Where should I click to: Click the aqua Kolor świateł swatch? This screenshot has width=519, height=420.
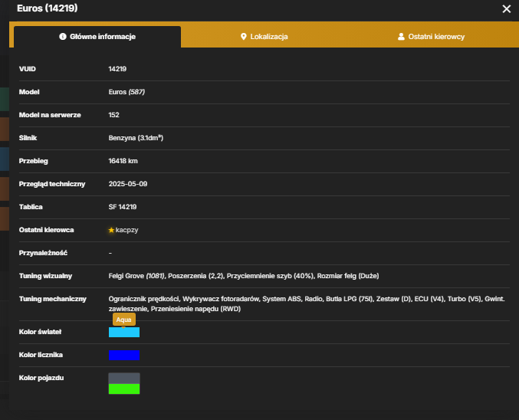(124, 333)
